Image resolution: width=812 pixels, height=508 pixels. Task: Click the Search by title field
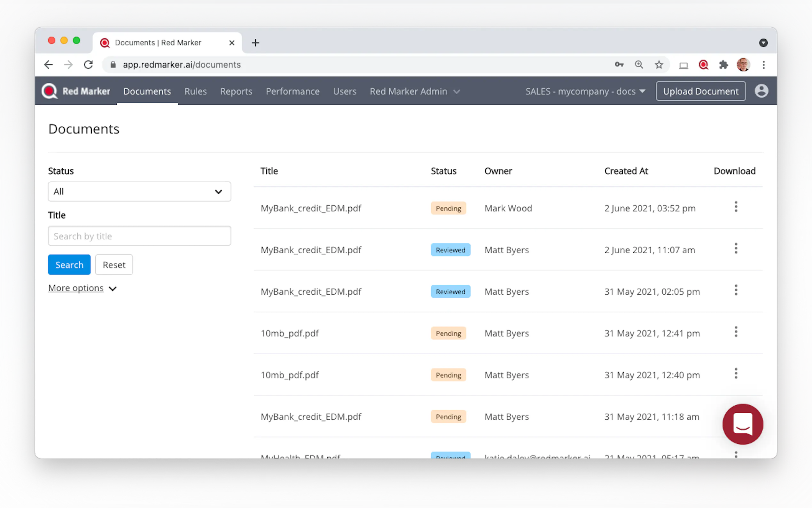click(139, 236)
